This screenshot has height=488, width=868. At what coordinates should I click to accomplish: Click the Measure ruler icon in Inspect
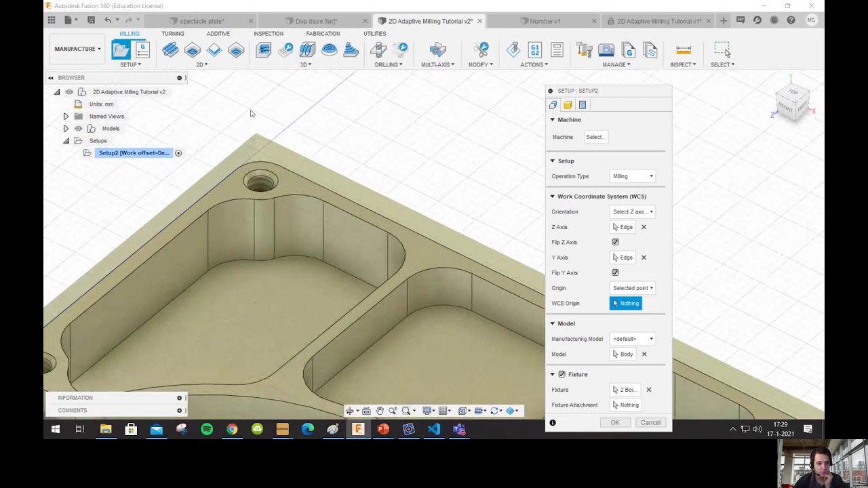(x=684, y=49)
